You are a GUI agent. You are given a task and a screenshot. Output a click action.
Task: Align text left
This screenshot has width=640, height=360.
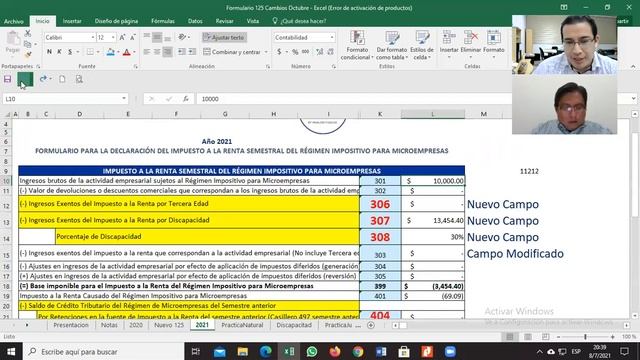pos(147,52)
